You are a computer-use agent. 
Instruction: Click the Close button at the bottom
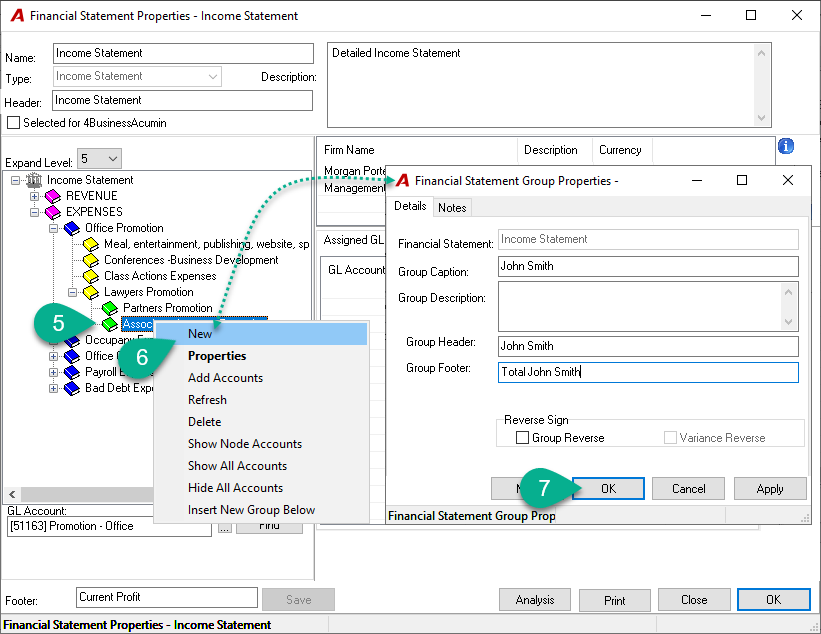pyautogui.click(x=694, y=600)
